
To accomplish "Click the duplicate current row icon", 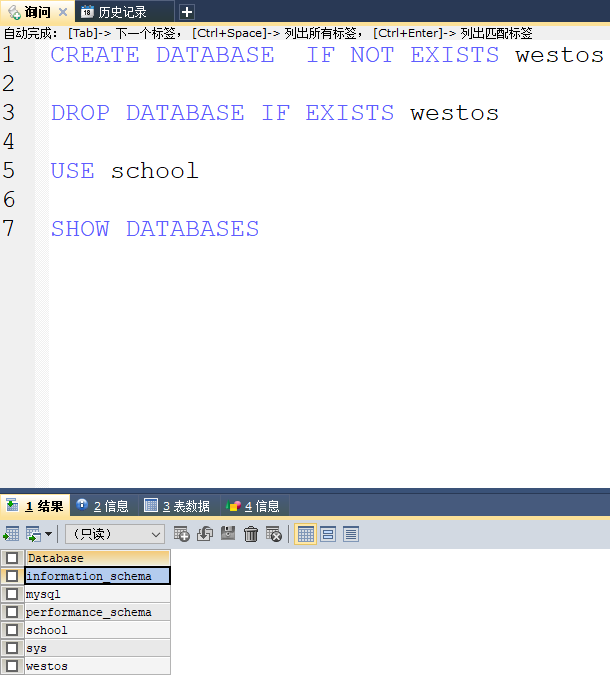I will point(205,534).
